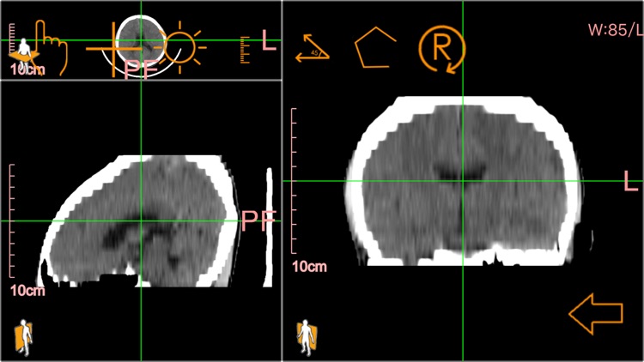Viewport: 644px width, 362px height.
Task: Click the 10cm label in axial view
Action: pos(27,69)
